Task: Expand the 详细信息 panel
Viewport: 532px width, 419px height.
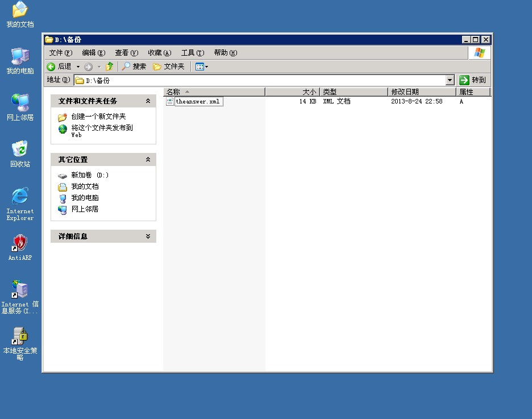Action: click(x=148, y=236)
